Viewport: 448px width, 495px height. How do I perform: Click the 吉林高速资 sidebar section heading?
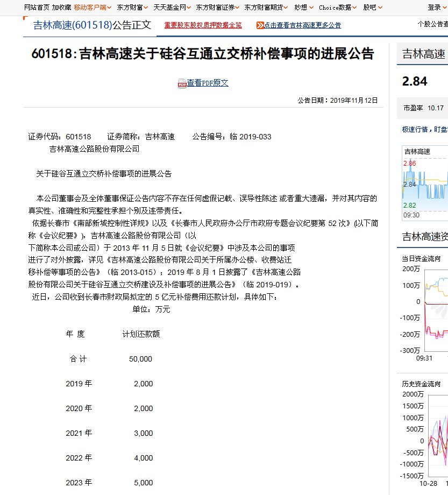click(425, 236)
